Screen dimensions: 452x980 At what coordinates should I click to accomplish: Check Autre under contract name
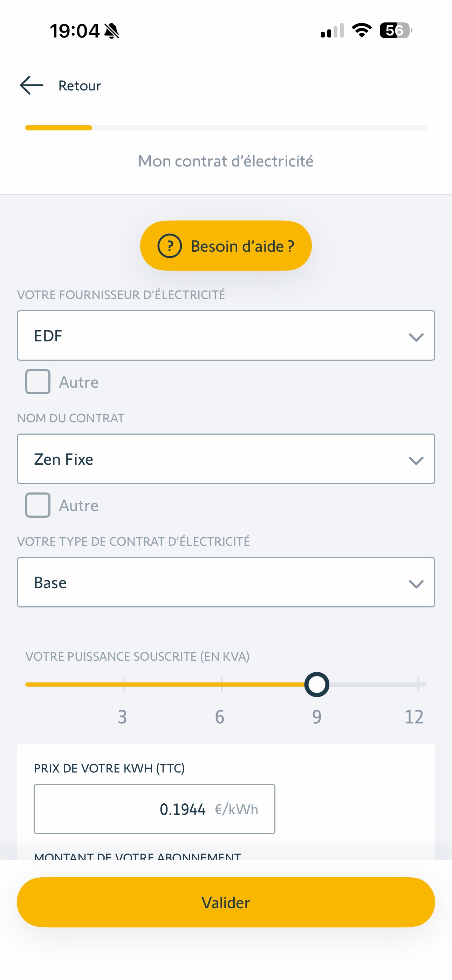[x=38, y=505]
